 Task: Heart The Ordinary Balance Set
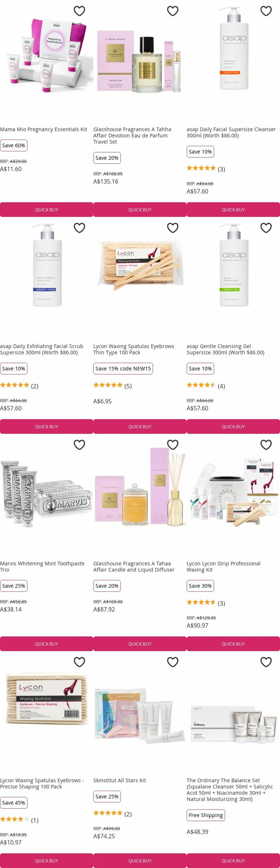click(266, 662)
